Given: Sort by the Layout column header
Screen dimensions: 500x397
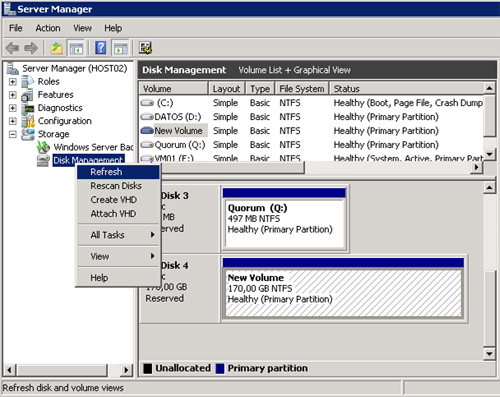Looking at the screenshot, I should click(x=227, y=89).
